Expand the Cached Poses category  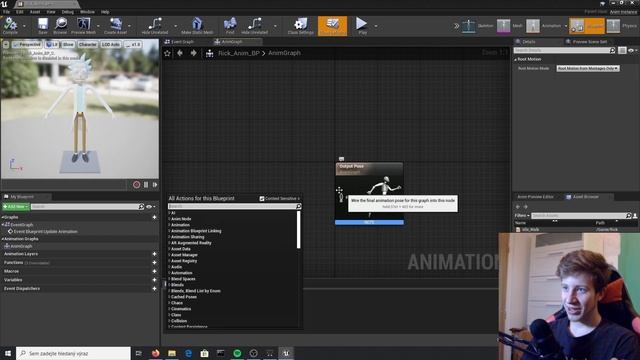click(x=169, y=297)
